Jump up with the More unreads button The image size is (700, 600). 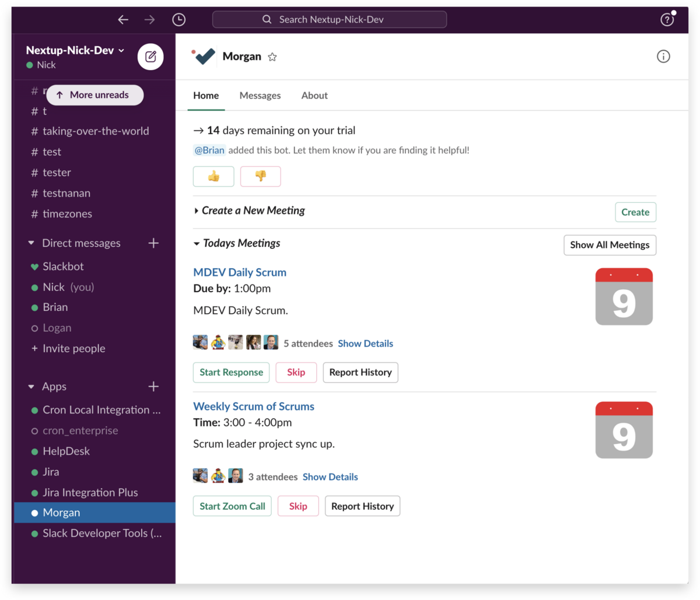[x=95, y=95]
